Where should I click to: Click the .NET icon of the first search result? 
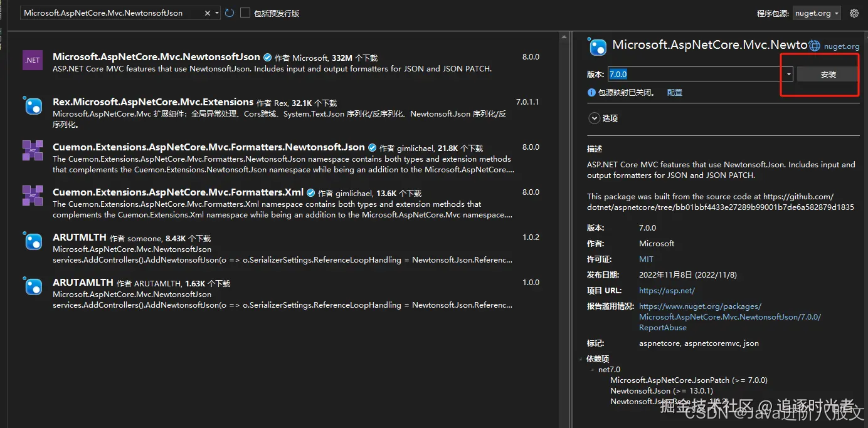click(x=32, y=60)
